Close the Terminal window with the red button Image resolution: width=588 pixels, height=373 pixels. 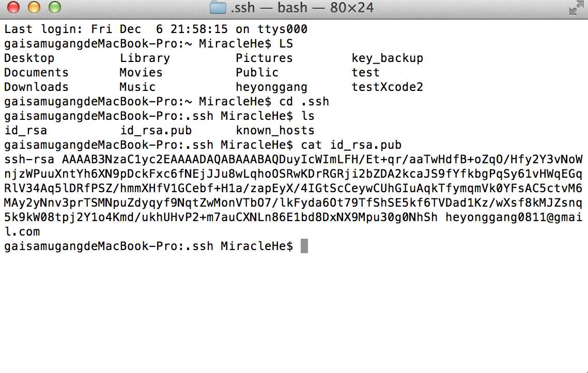coord(14,8)
